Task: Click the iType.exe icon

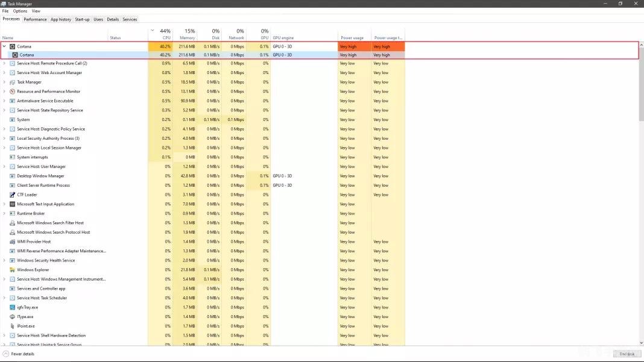Action: coord(12,317)
